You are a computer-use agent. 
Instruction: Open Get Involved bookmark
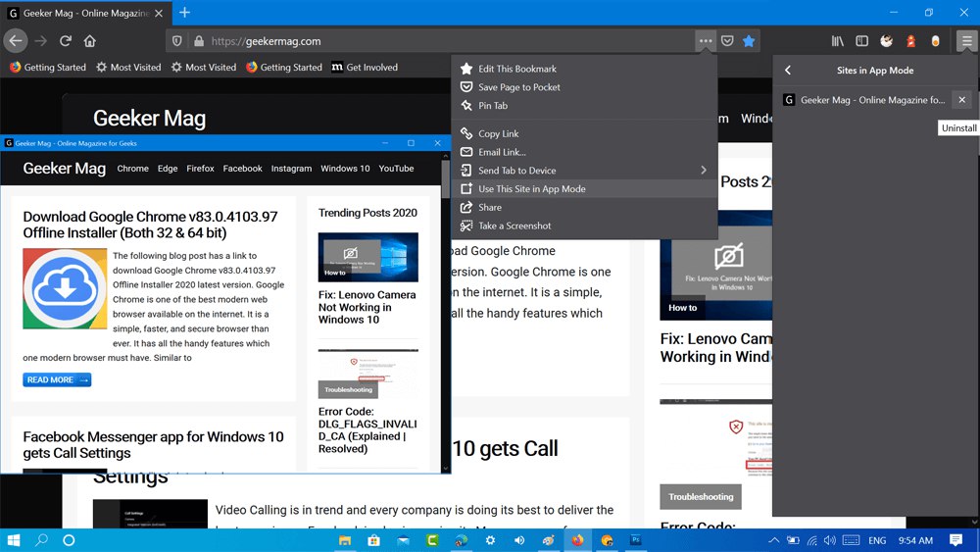[365, 67]
